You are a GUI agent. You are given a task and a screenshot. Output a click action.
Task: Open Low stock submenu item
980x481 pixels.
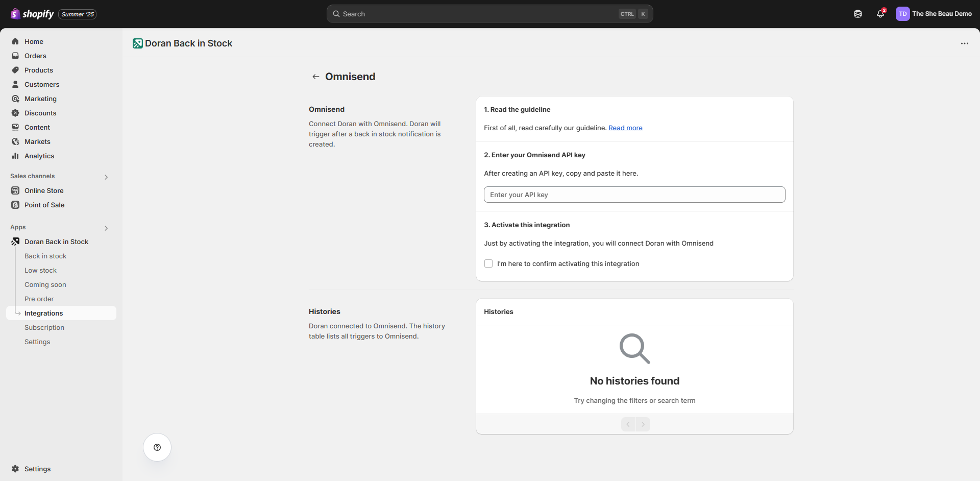40,270
